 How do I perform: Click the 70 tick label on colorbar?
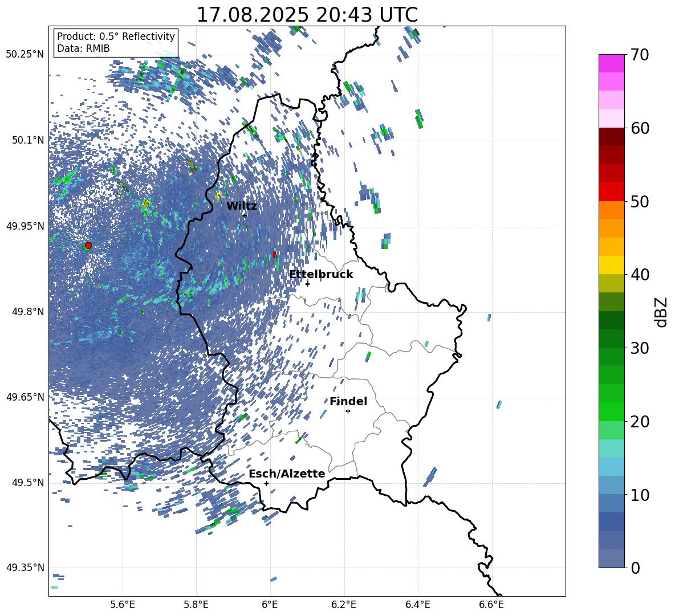pos(640,55)
